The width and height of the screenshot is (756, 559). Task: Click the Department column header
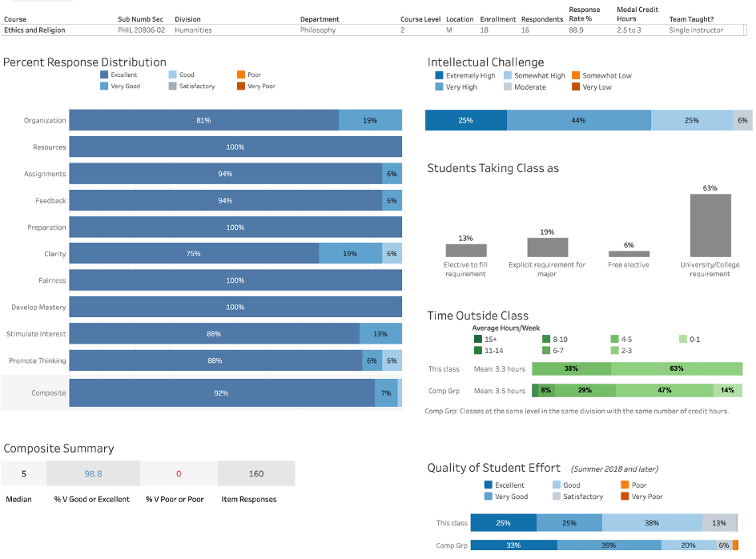320,19
